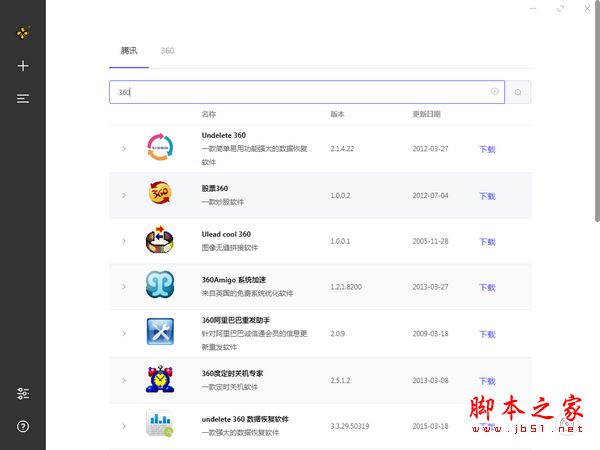This screenshot has height=450, width=600.
Task: Click the yellow app logo in sidebar
Action: (x=23, y=33)
